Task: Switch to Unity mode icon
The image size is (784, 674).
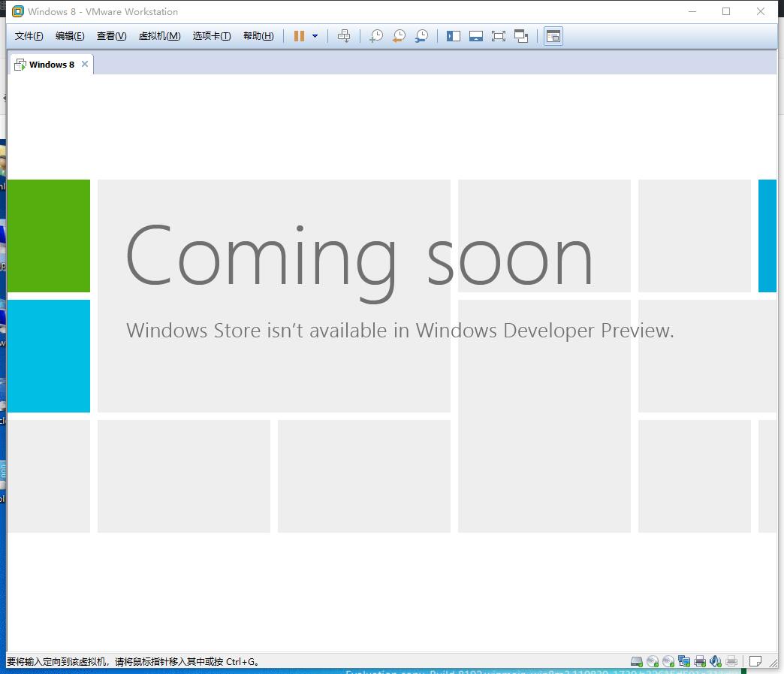Action: point(521,36)
